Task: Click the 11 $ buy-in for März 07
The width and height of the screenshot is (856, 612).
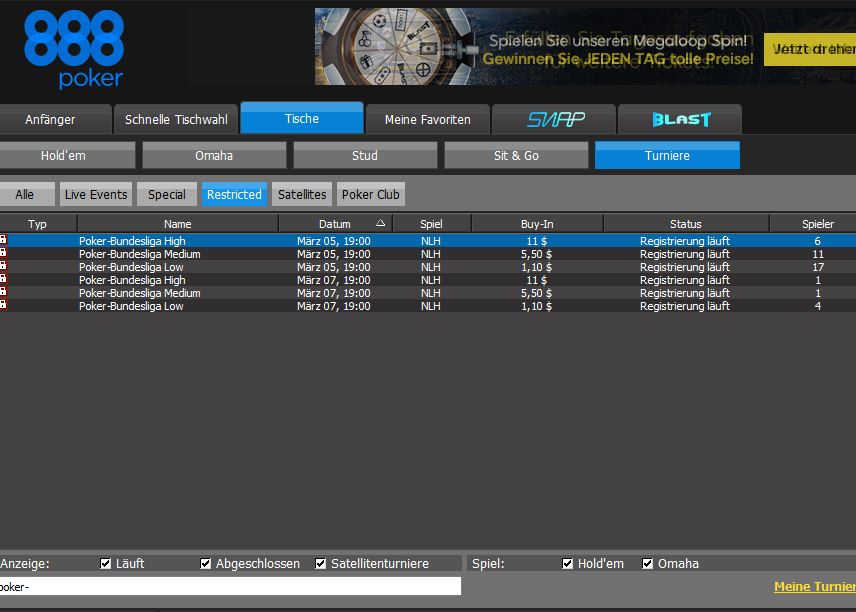Action: click(x=537, y=280)
